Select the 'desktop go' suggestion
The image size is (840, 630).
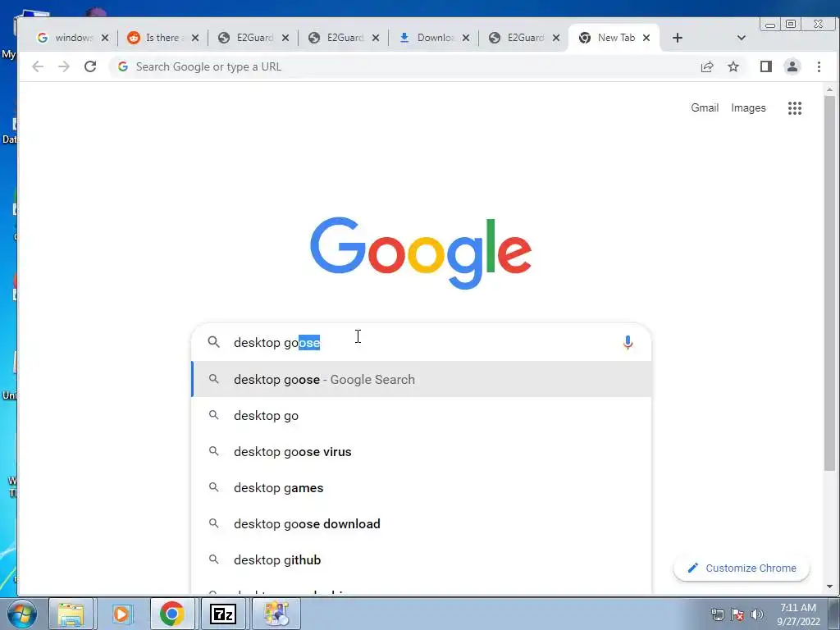point(422,415)
